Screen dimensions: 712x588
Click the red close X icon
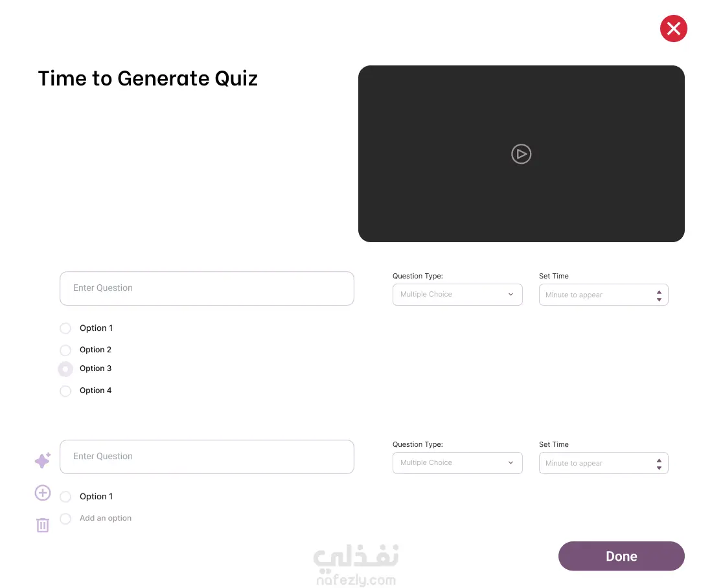[x=673, y=28]
